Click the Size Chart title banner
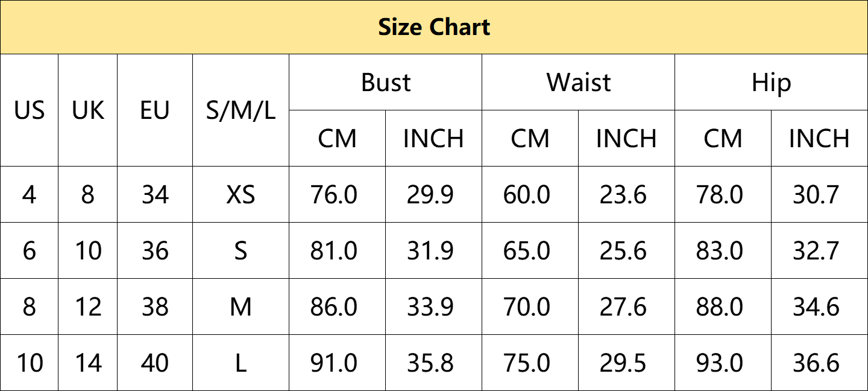The height and width of the screenshot is (391, 868). coord(434,27)
